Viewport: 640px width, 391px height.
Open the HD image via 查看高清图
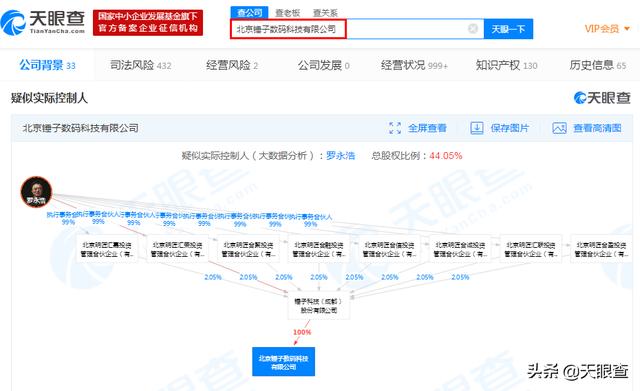[x=587, y=128]
